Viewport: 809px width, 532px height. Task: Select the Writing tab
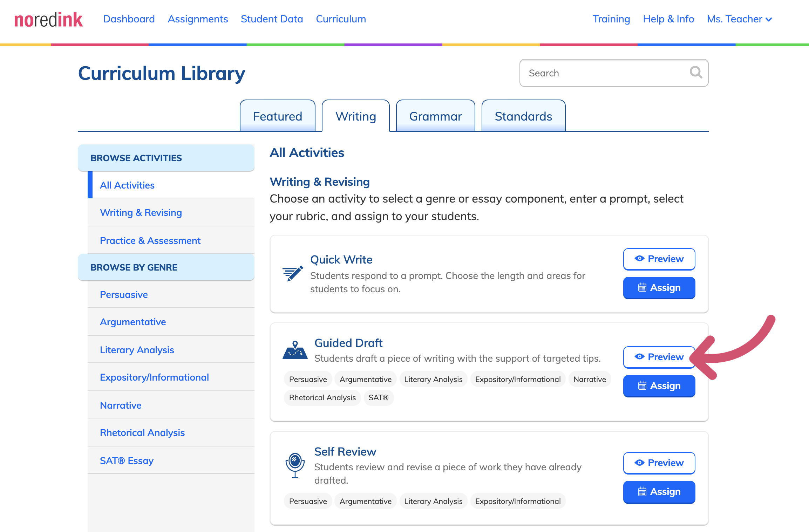coord(356,116)
